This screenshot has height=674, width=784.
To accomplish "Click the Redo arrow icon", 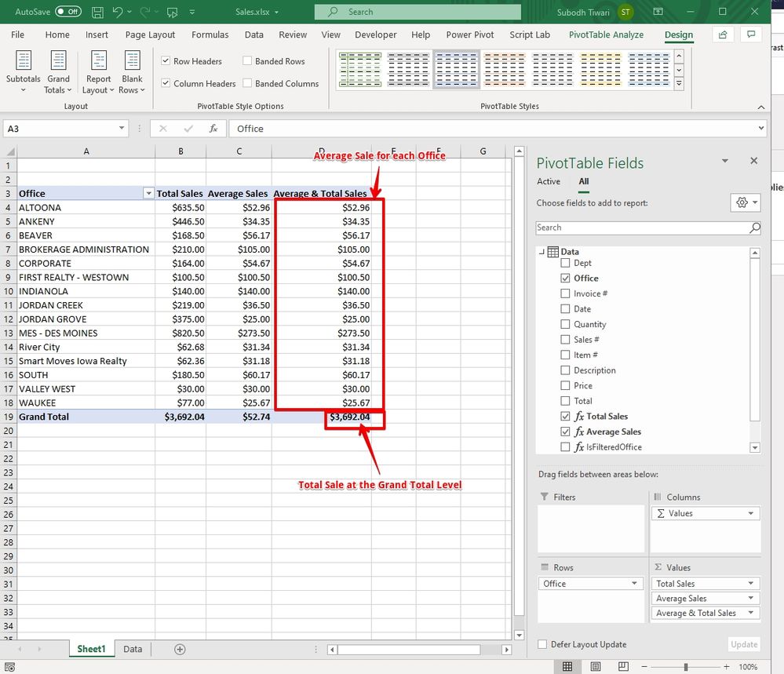I will tap(145, 12).
